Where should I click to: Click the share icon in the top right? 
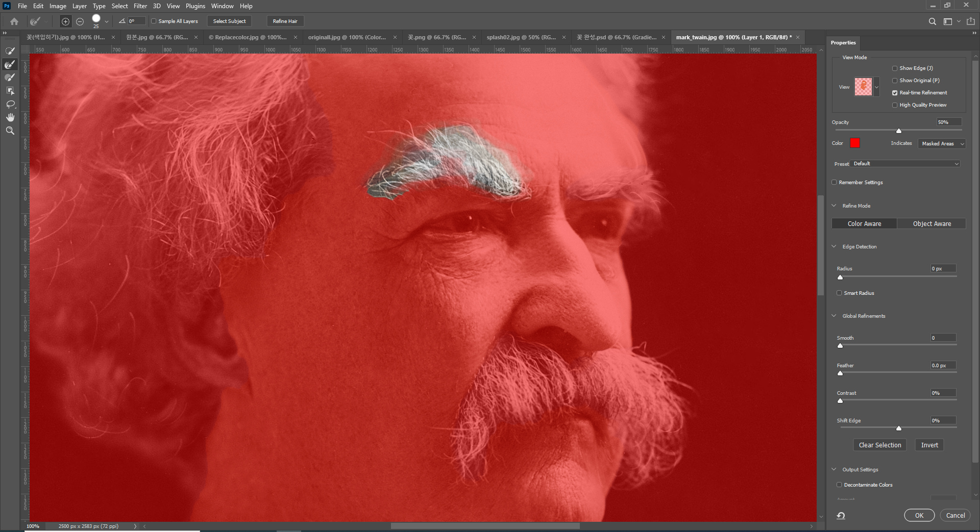pos(971,21)
